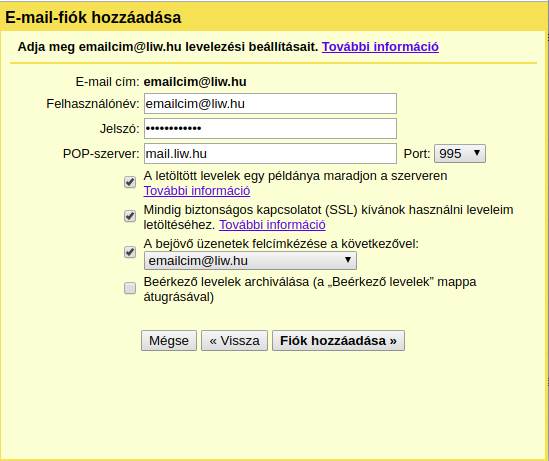Focus the Jelszó password field
Image resolution: width=549 pixels, height=461 pixels.
pos(270,128)
